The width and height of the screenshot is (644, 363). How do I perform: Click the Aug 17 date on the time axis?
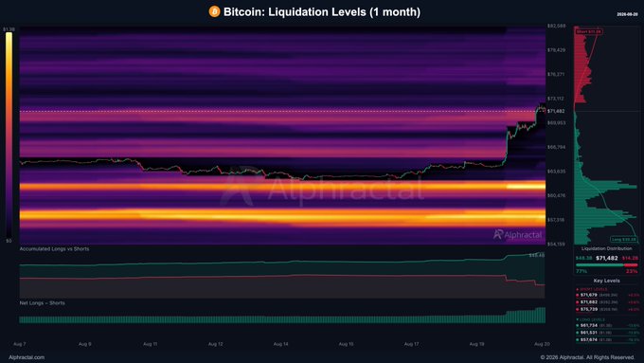point(412,344)
